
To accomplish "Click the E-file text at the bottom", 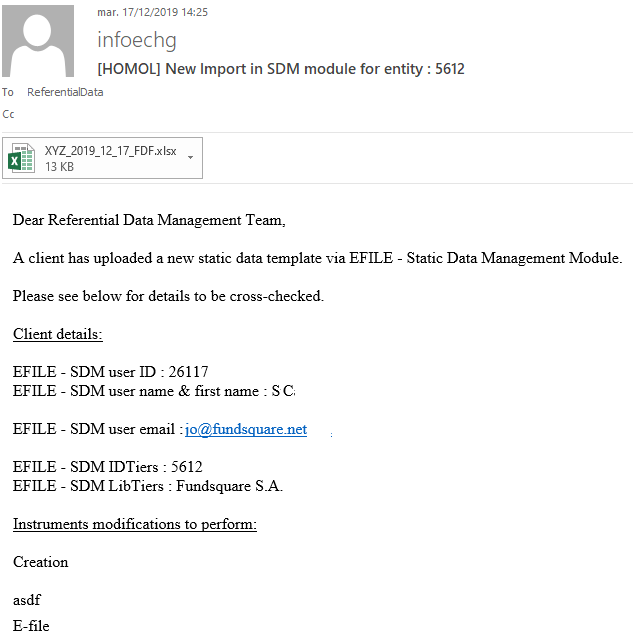I will point(31,626).
